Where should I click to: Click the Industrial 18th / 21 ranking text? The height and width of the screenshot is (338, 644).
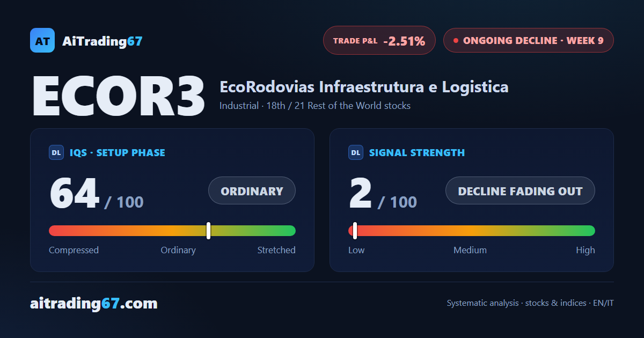[x=315, y=106]
